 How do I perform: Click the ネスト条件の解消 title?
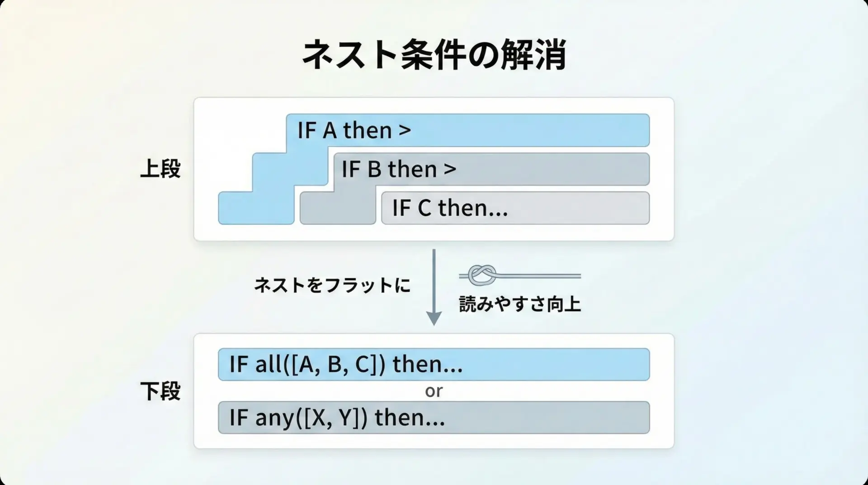pos(434,55)
